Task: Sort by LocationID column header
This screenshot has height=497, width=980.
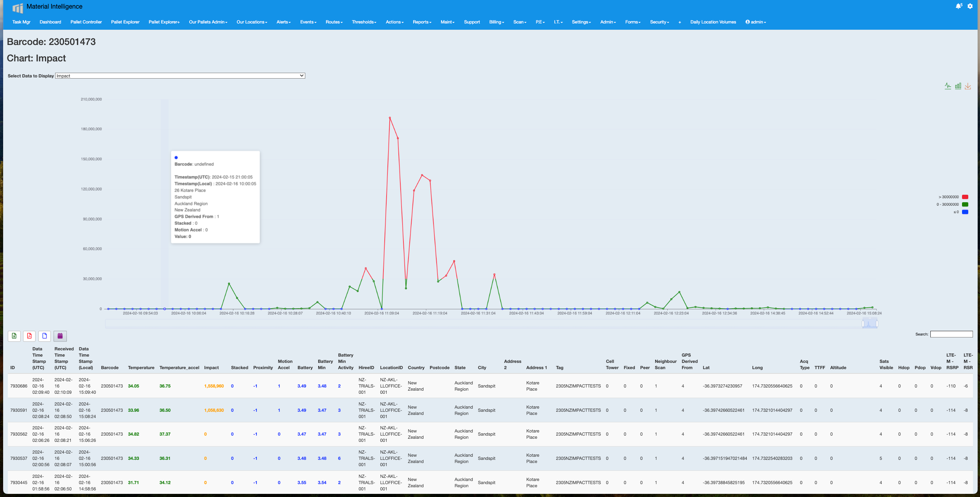Action: pos(391,368)
